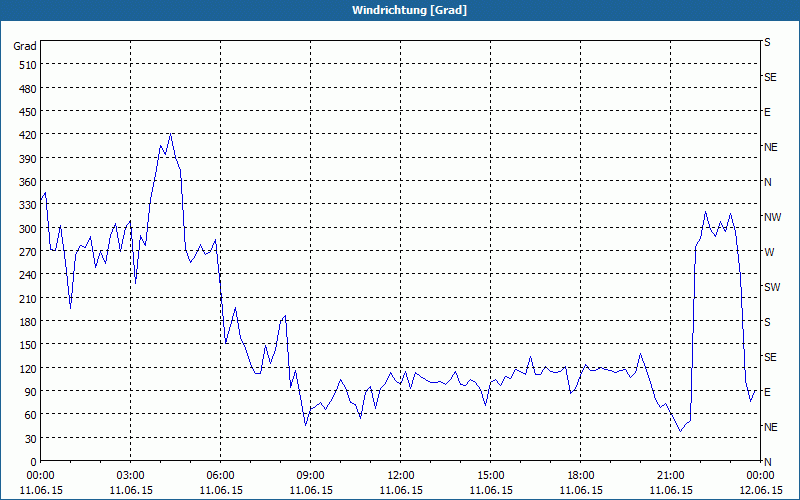This screenshot has width=800, height=500.
Task: Select the 150 y-axis value
Action: pos(28,345)
